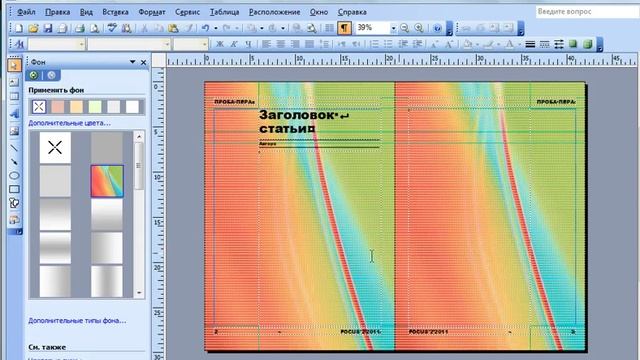Select the WordArt tool
640x360 pixels.
point(14,113)
